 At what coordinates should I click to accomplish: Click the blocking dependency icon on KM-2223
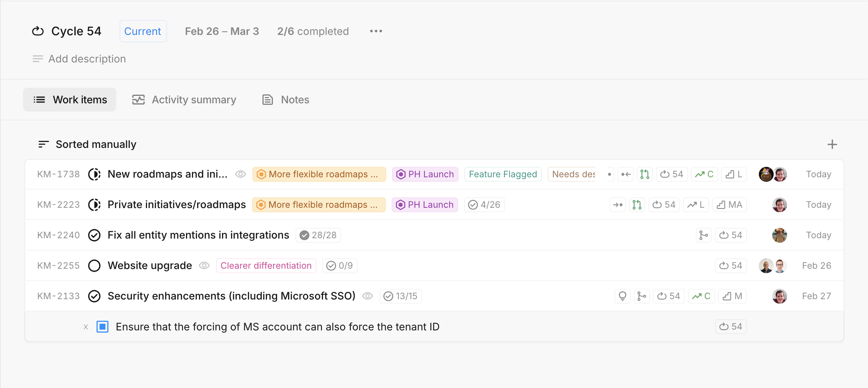618,205
